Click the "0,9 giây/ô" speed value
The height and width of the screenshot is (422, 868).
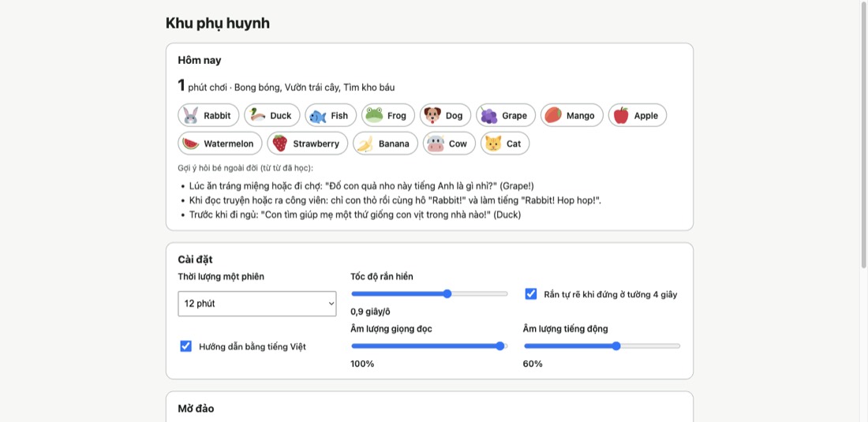pyautogui.click(x=370, y=312)
